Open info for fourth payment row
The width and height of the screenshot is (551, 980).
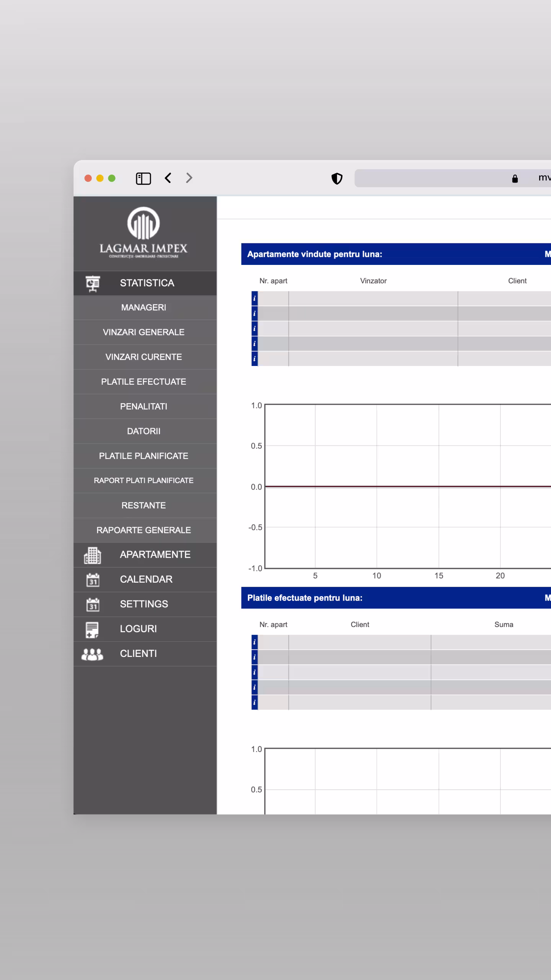254,688
